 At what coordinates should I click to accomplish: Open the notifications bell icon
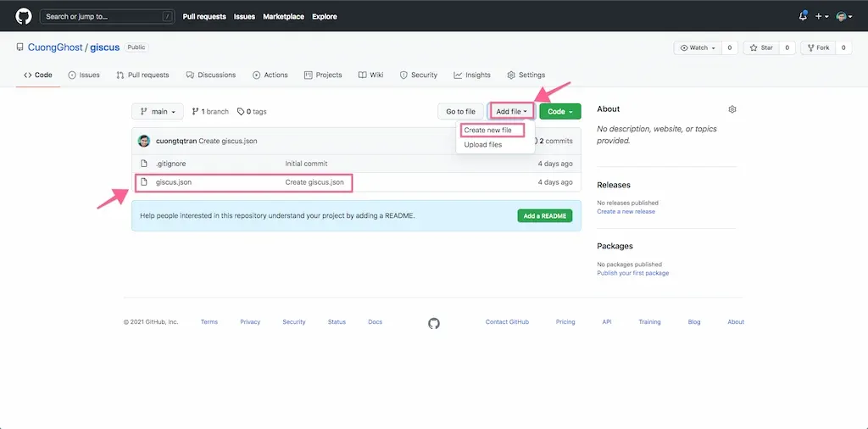803,17
